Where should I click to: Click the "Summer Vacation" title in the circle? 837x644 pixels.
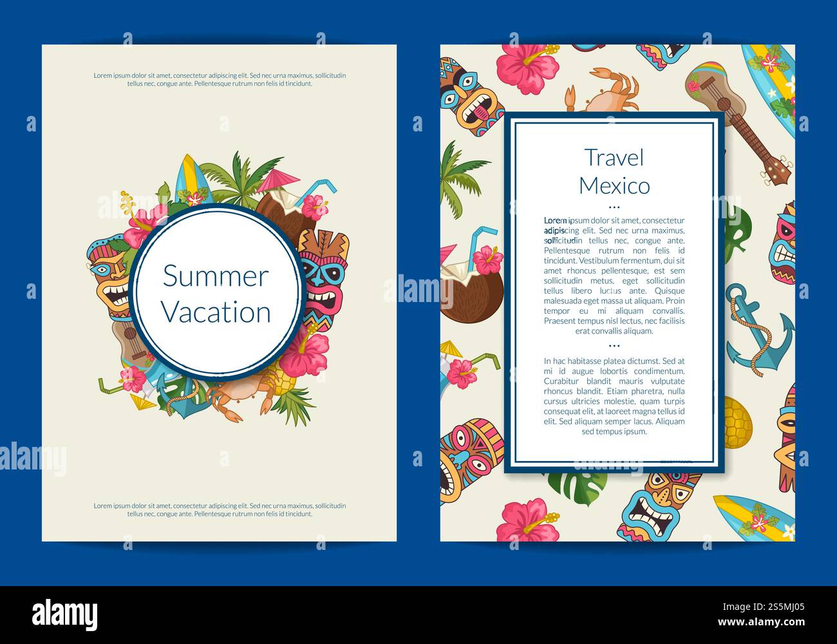tap(216, 294)
